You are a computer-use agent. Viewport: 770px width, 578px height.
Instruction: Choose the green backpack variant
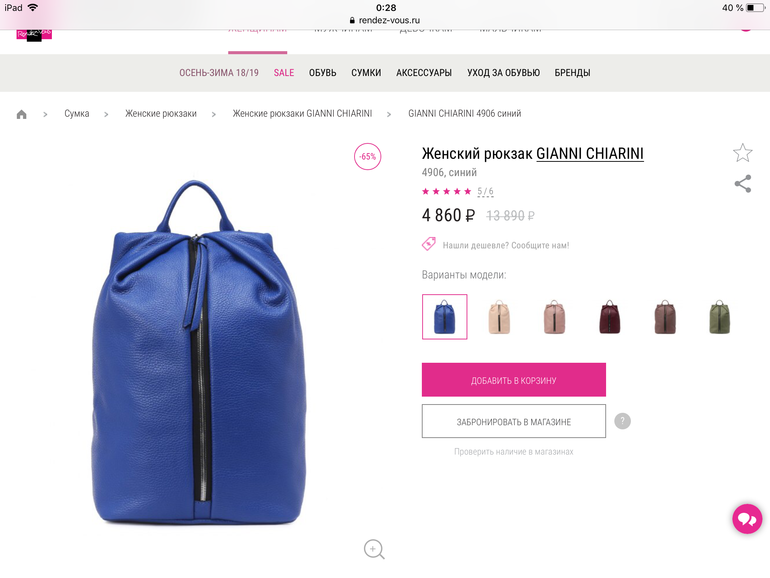pos(719,317)
